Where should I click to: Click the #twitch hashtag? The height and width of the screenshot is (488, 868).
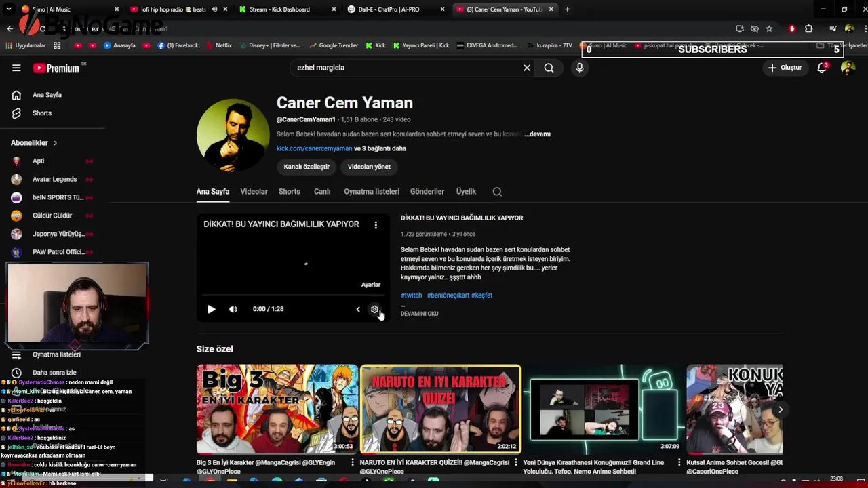412,296
